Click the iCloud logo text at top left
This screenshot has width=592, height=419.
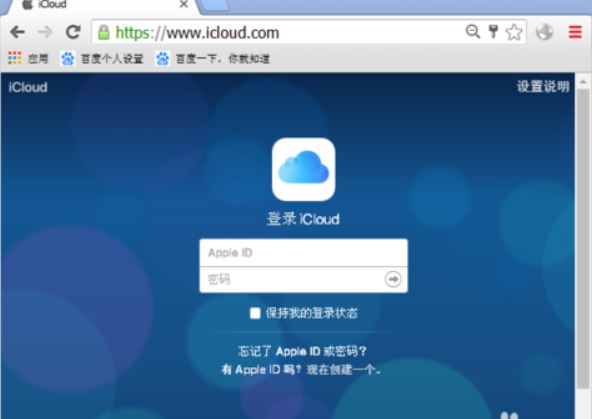pyautogui.click(x=28, y=87)
